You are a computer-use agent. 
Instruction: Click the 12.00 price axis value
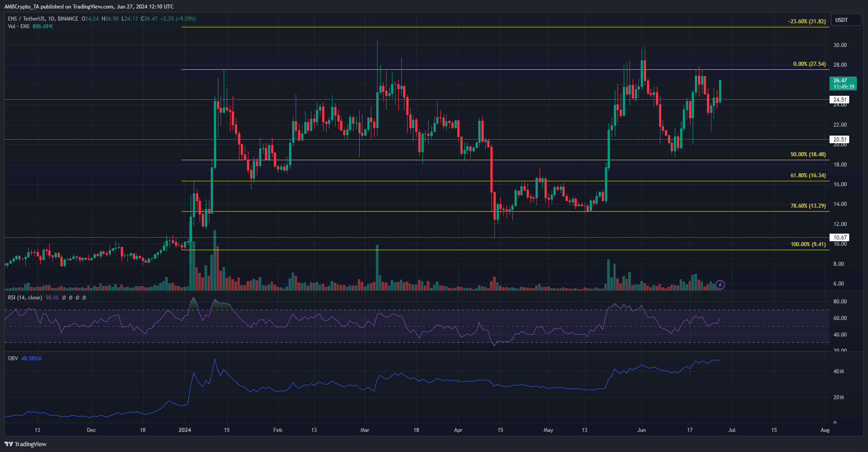[x=840, y=224]
